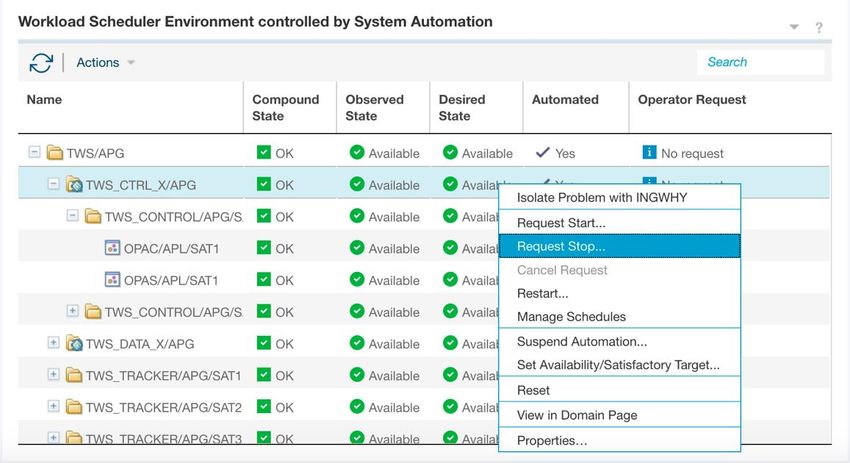The width and height of the screenshot is (850, 463).
Task: Choose Isolate Problem with INGWHY
Action: coord(619,197)
